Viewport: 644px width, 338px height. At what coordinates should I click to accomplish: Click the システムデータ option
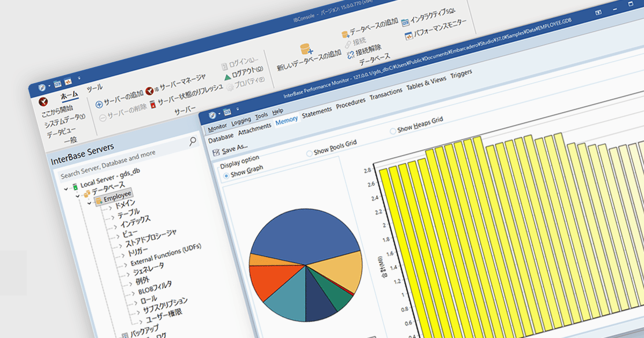click(x=64, y=120)
